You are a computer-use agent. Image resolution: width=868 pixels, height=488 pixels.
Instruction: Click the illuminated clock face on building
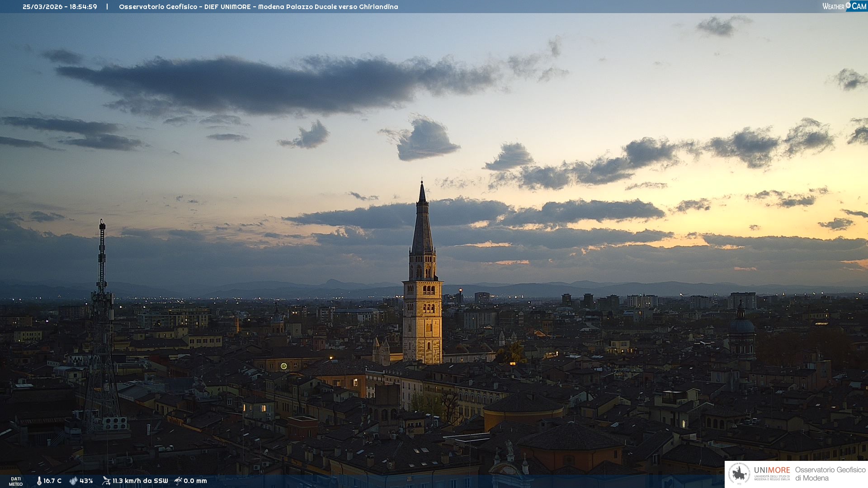tap(283, 366)
